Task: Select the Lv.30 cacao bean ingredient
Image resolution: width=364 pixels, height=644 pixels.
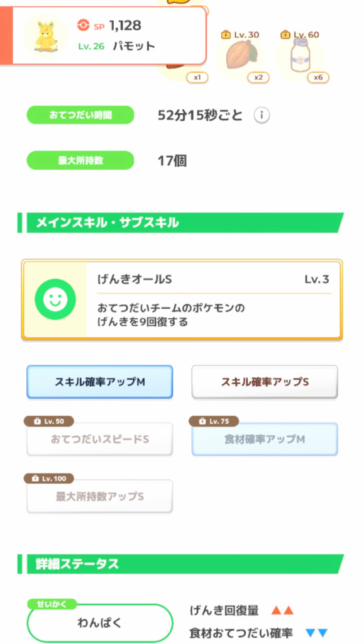Action: [241, 55]
